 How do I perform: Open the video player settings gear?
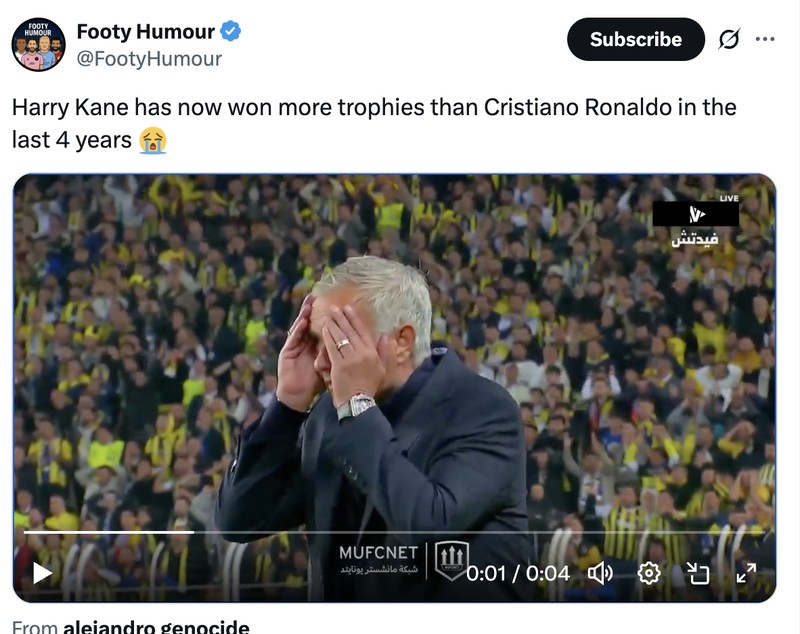coord(648,574)
